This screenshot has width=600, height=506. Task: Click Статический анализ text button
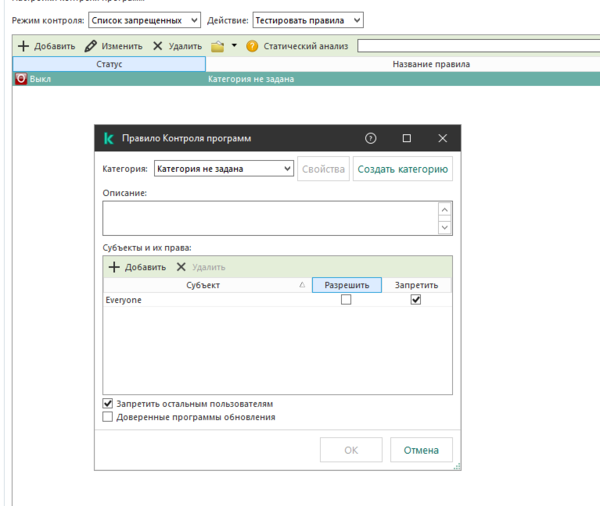pos(306,46)
